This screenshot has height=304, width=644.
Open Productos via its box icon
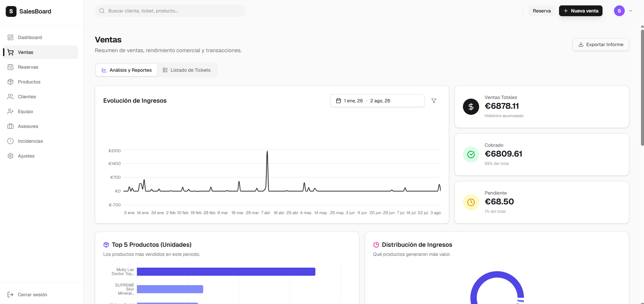pyautogui.click(x=10, y=82)
